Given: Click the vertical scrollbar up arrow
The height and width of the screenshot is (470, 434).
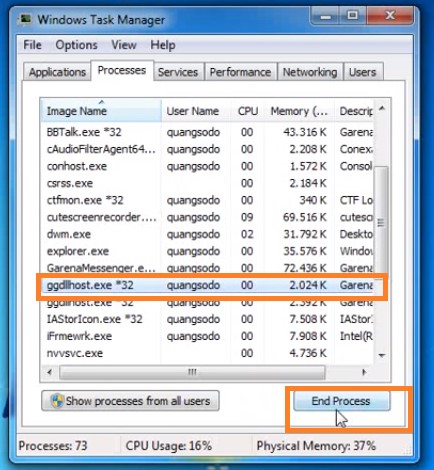Looking at the screenshot, I should (x=382, y=108).
